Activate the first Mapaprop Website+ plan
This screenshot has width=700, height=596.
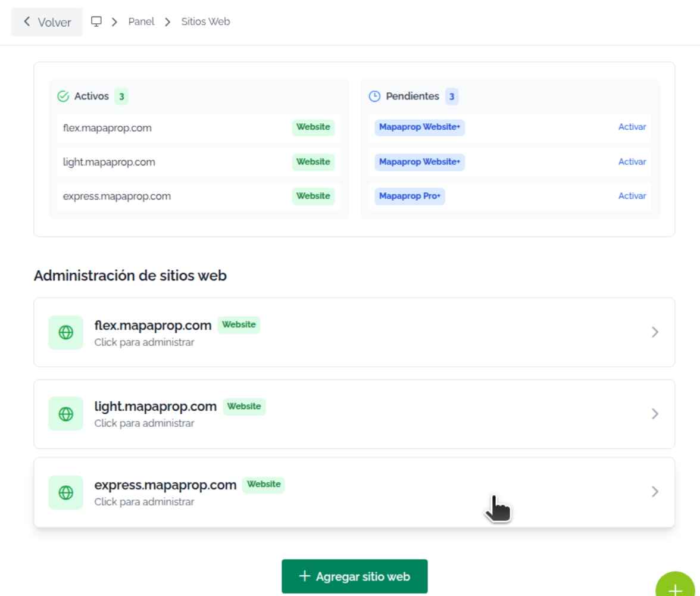pyautogui.click(x=632, y=127)
